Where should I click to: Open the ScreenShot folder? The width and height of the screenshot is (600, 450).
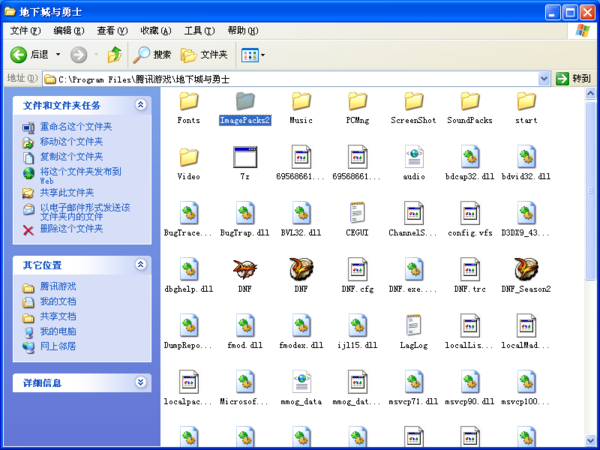tap(413, 102)
